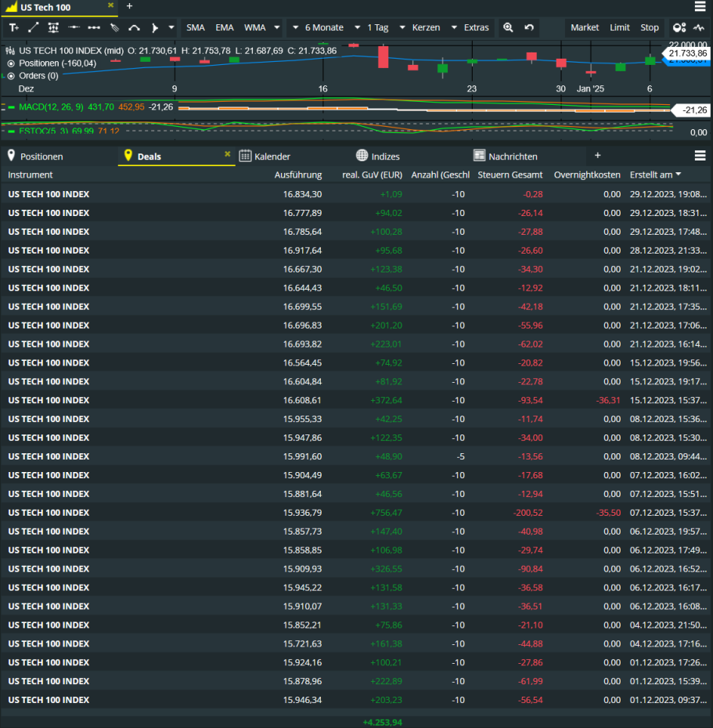The width and height of the screenshot is (713, 728).
Task: Select the horizontal line tool
Action: coord(74,28)
